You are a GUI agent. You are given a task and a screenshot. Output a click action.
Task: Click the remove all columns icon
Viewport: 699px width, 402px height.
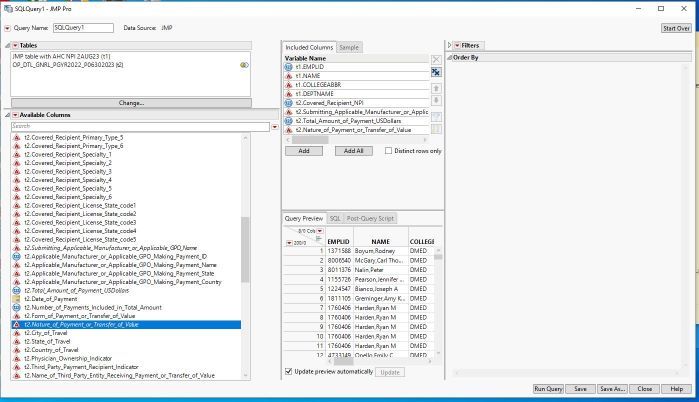point(436,72)
